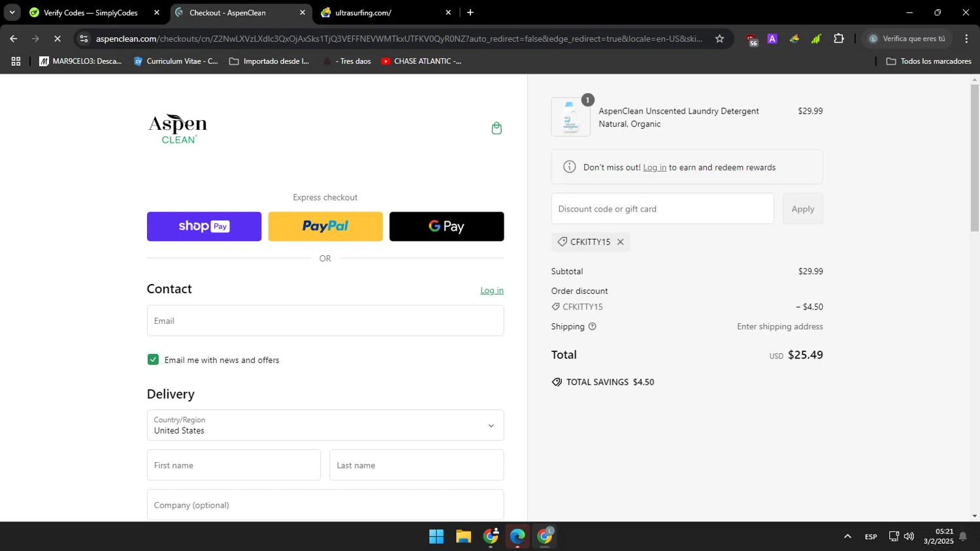Open Microsoft Edge from the taskbar
Screen dimensions: 980x551
pos(517,537)
